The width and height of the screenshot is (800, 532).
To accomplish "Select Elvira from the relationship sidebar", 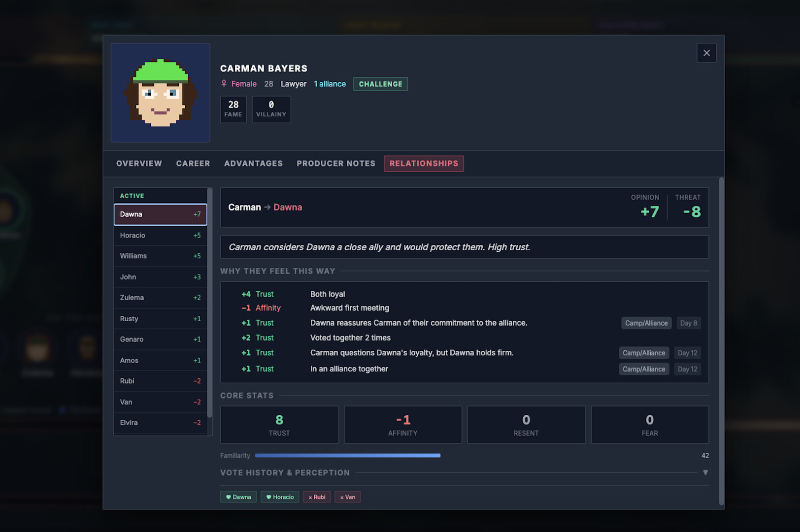I will 160,423.
